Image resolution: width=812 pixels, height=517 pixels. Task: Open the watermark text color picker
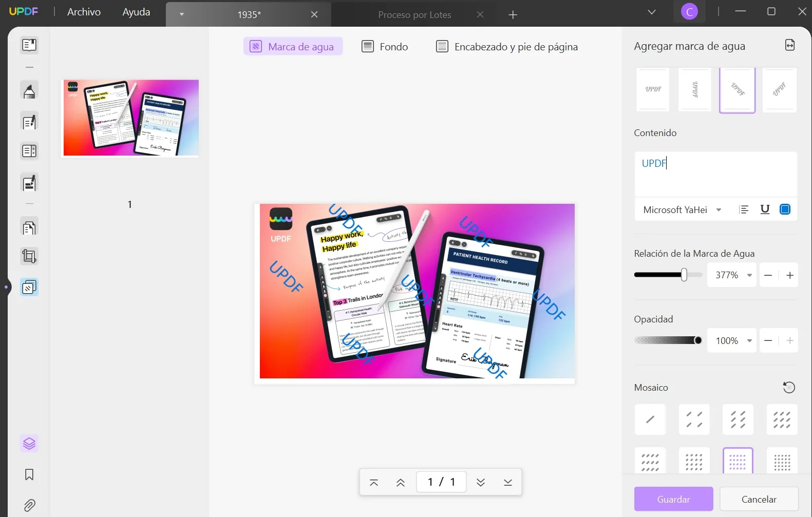point(785,209)
